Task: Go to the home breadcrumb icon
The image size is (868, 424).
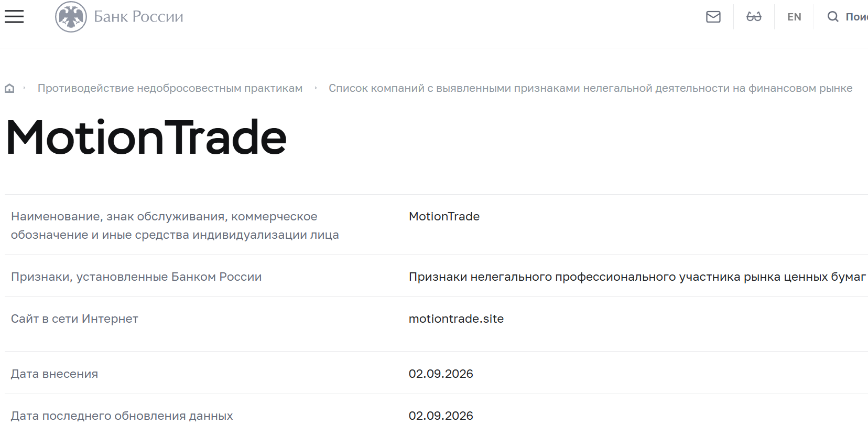Action: [x=9, y=88]
